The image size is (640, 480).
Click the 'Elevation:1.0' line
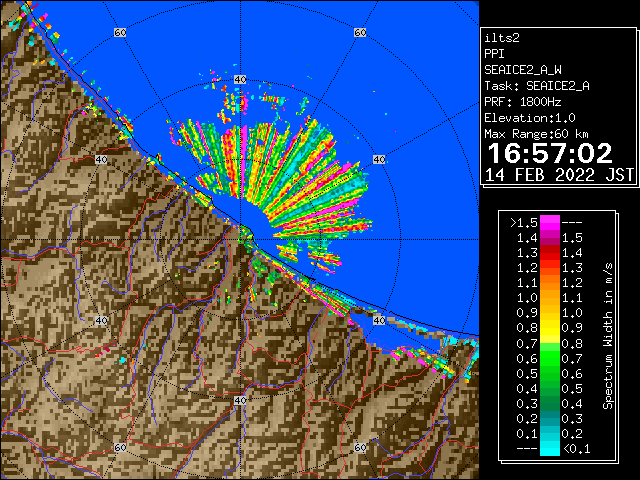click(x=530, y=118)
